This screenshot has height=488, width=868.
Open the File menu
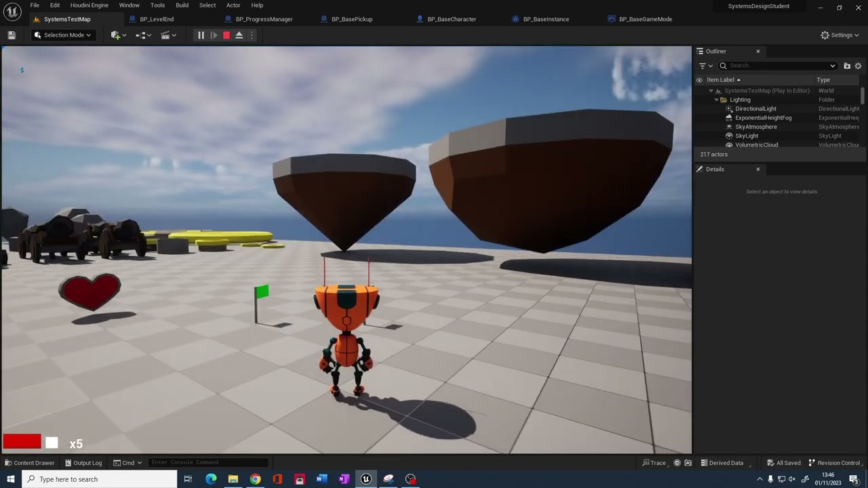click(x=35, y=5)
